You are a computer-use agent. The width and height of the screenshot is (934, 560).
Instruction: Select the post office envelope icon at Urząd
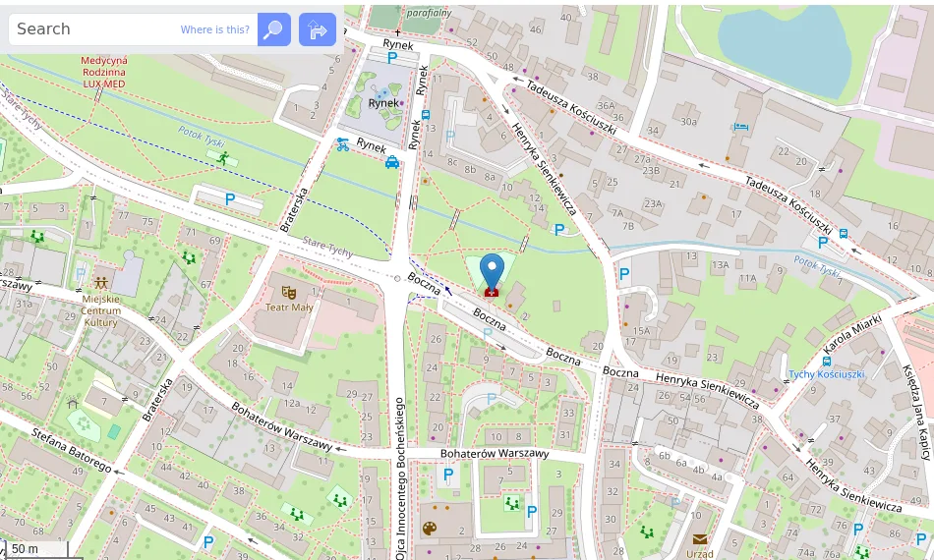coord(699,539)
